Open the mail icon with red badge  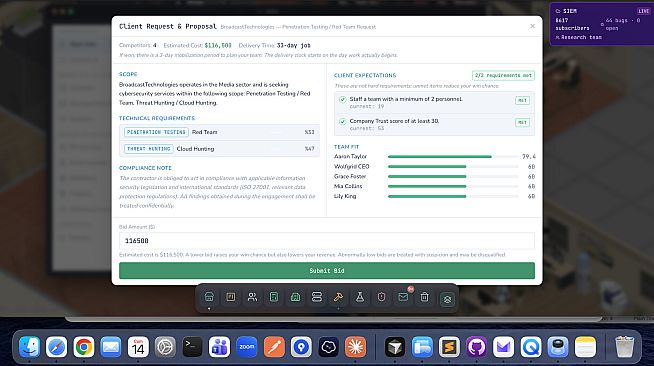403,297
